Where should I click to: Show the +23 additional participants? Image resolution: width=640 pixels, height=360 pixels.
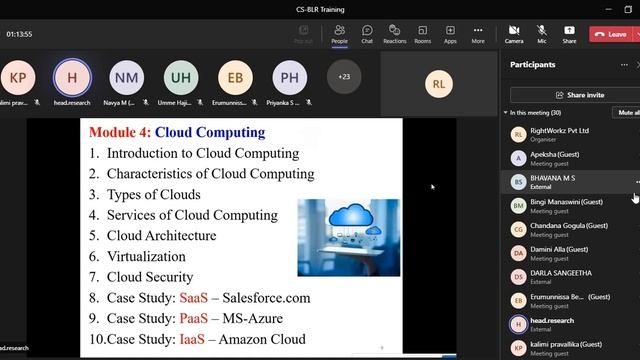point(344,77)
